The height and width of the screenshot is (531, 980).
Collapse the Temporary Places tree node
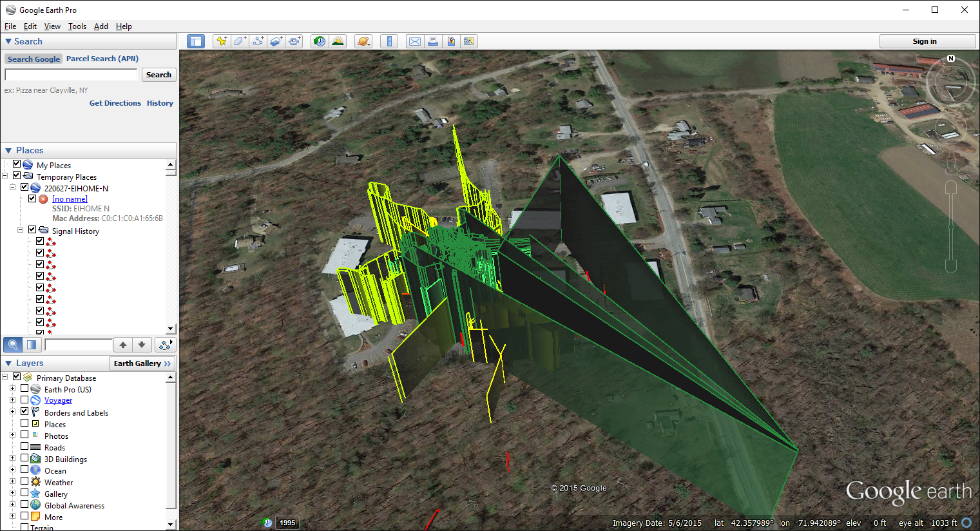(5, 176)
